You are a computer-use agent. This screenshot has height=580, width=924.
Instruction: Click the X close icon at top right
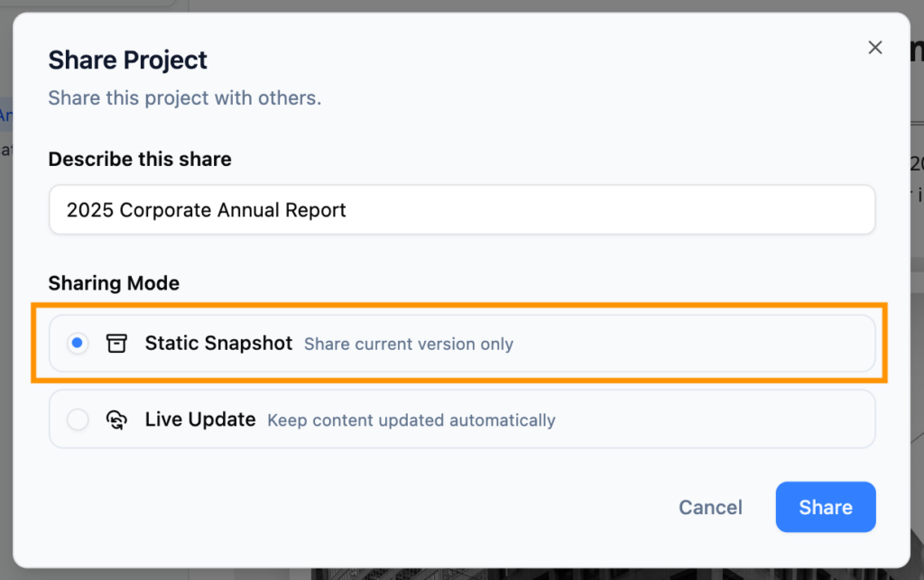coord(874,47)
